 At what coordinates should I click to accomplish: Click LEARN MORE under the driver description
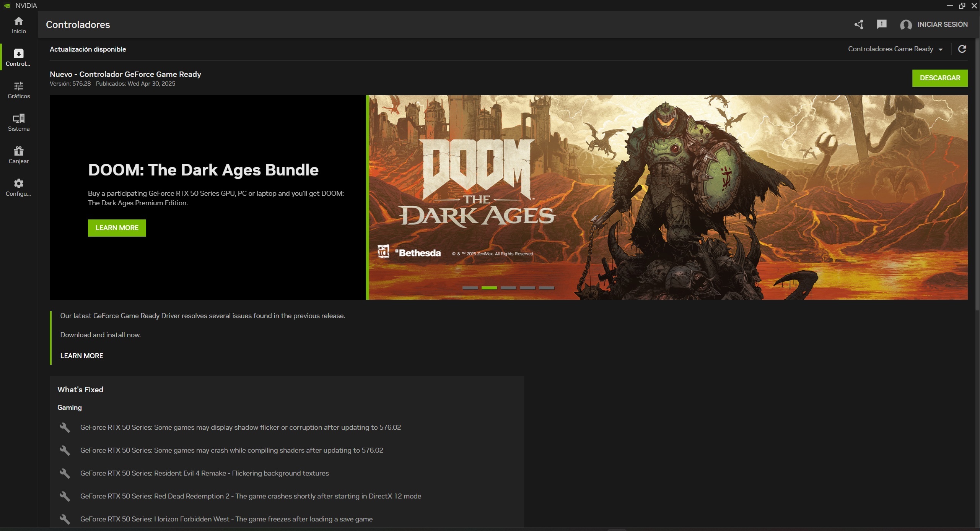click(81, 356)
